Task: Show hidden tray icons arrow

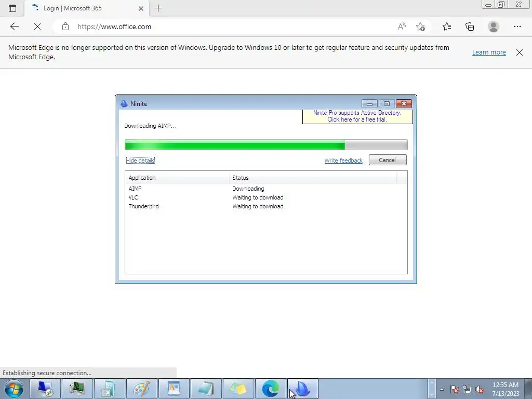Action: point(442,389)
